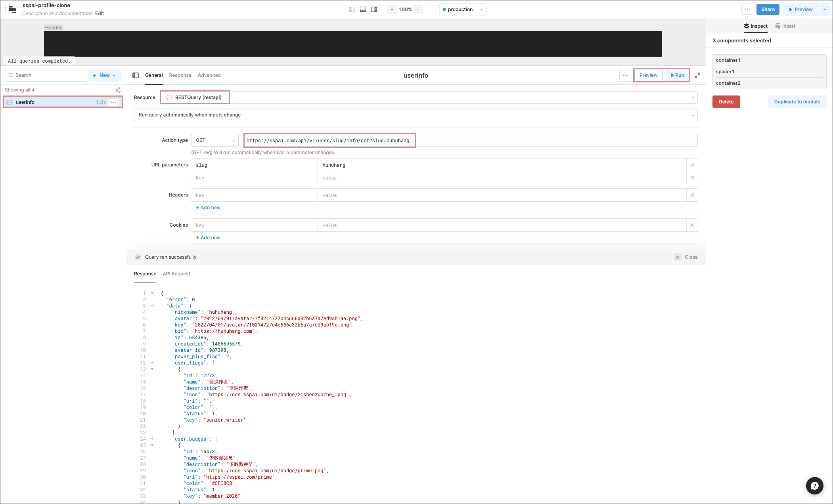The height and width of the screenshot is (504, 833).
Task: Click the Headers key field
Action: coord(254,195)
